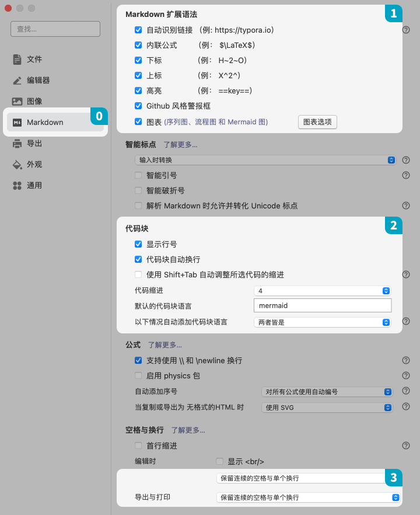Open 了解更多 link beside 公式
420x515 pixels.
164,345
